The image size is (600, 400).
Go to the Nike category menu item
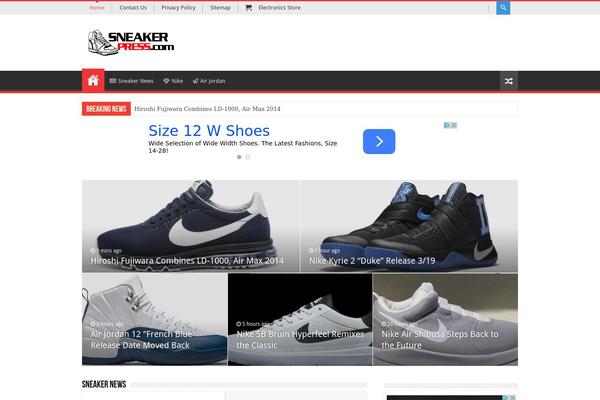173,81
